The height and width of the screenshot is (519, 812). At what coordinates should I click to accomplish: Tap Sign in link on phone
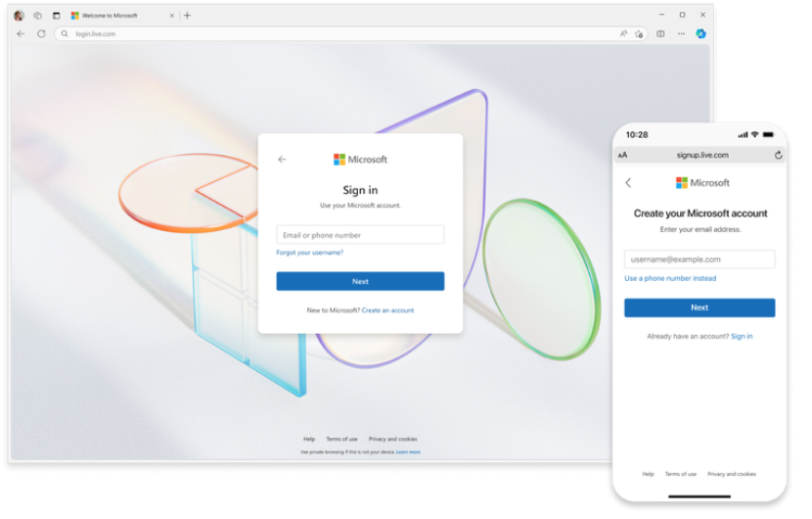click(742, 337)
